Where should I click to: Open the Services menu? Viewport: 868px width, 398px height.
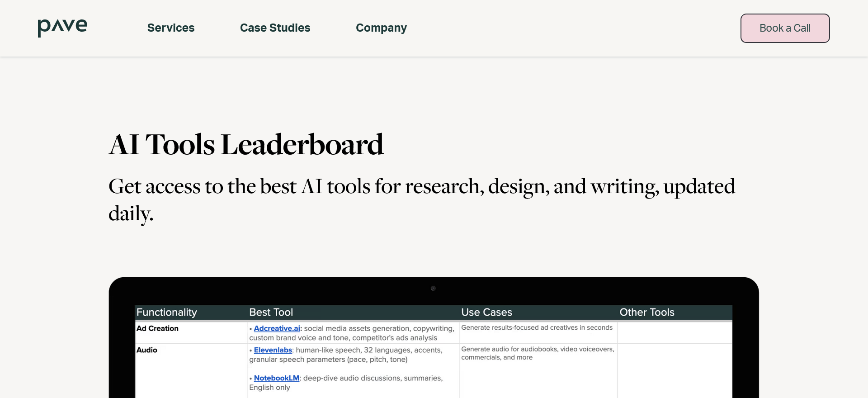pyautogui.click(x=171, y=28)
